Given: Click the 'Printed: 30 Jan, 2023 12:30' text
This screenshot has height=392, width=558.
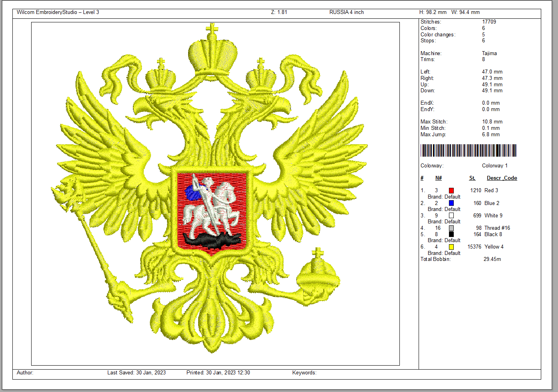Looking at the screenshot, I should (x=218, y=373).
